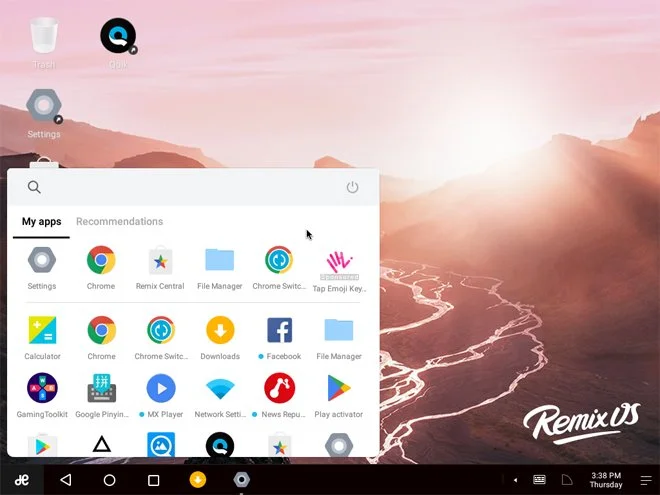
Task: Open the Play activator app
Action: tap(339, 396)
